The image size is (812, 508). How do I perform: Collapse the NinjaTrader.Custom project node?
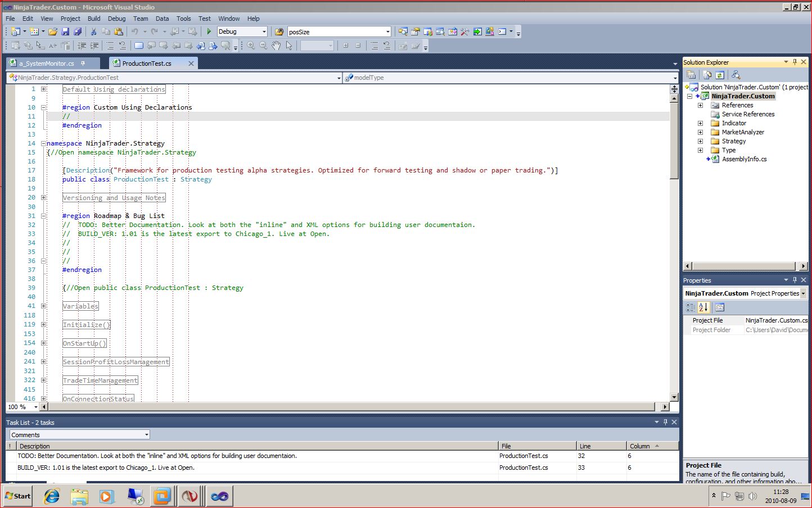pyautogui.click(x=689, y=96)
